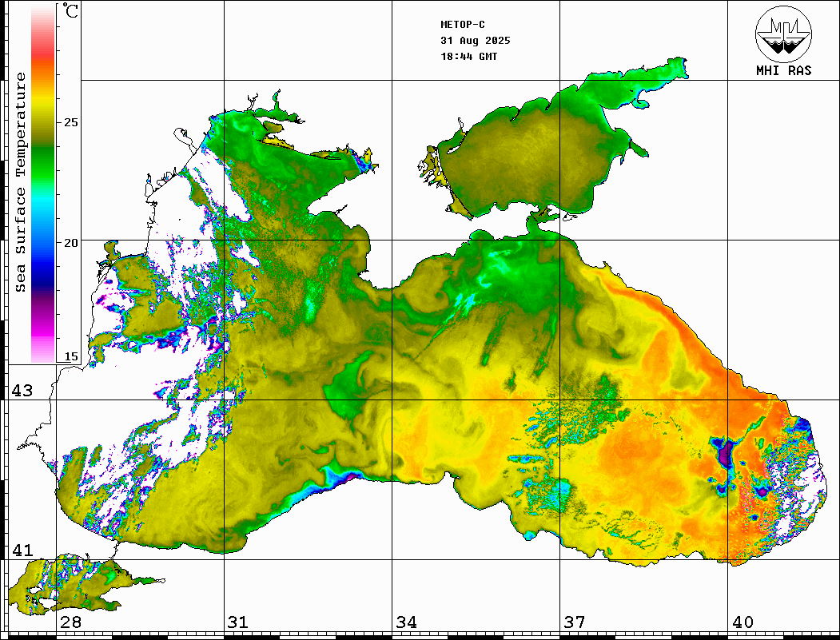Click the time '18:44 GMT'
840x640 pixels.
[468, 56]
